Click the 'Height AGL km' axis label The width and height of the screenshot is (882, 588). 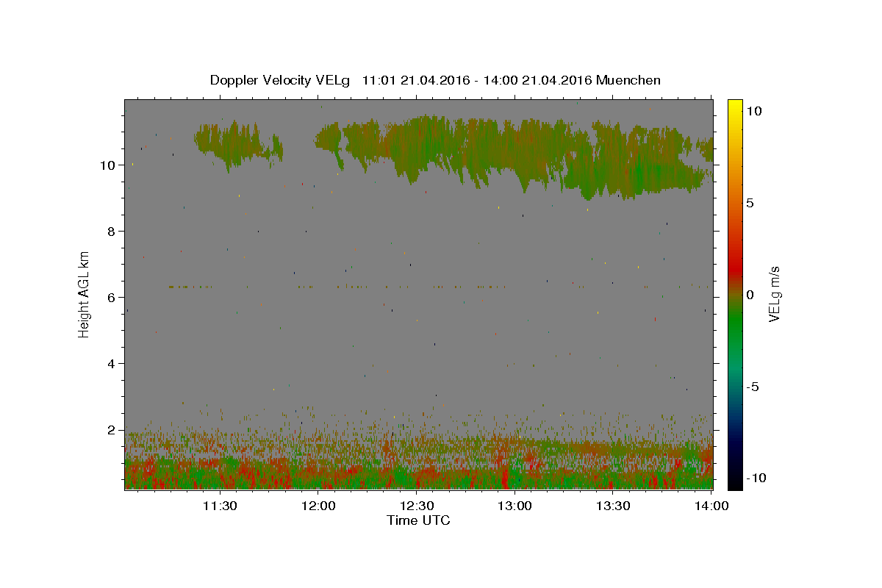[85, 293]
